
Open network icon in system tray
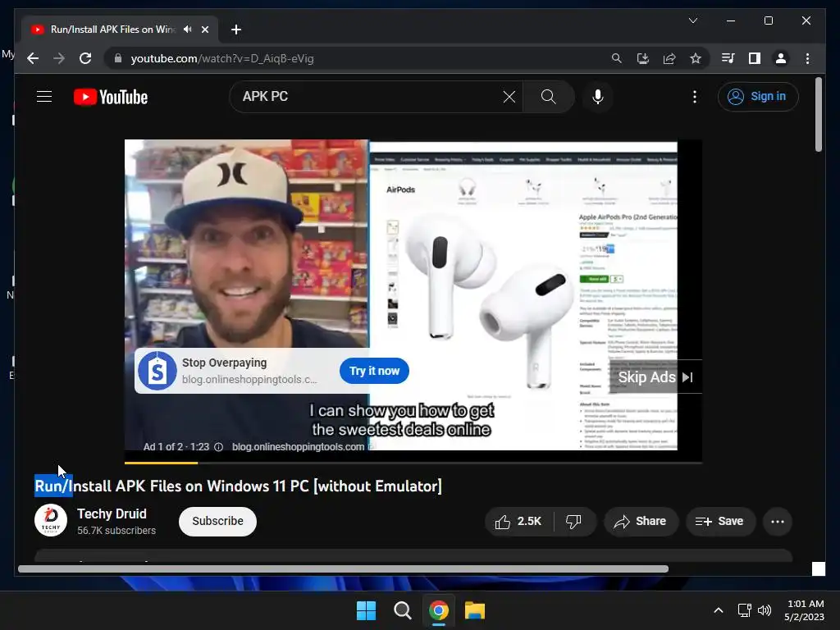pyautogui.click(x=744, y=610)
